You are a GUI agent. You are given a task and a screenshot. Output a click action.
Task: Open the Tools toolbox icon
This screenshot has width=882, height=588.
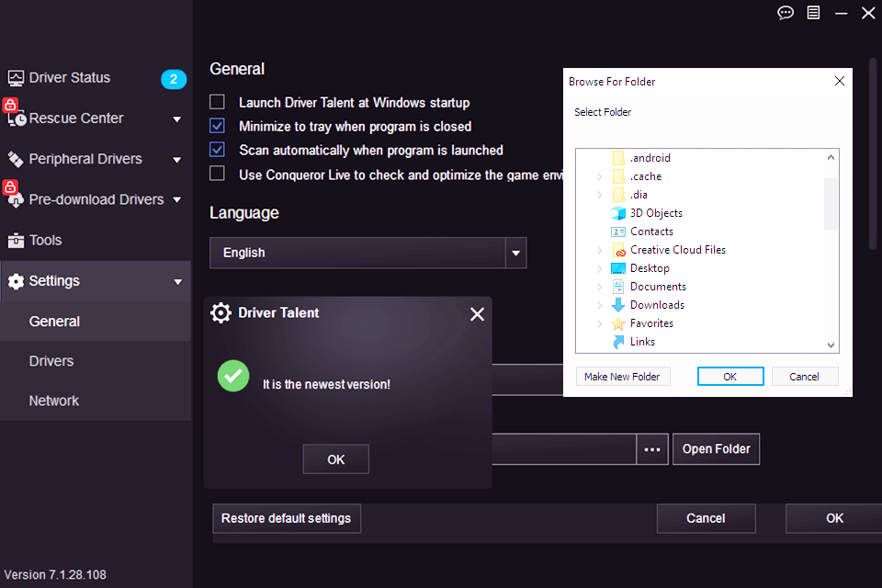(x=16, y=240)
